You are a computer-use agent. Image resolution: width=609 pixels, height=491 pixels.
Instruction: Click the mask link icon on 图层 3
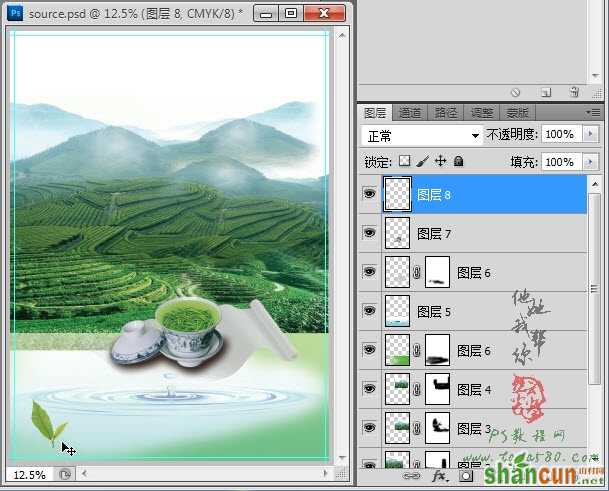pos(417,428)
